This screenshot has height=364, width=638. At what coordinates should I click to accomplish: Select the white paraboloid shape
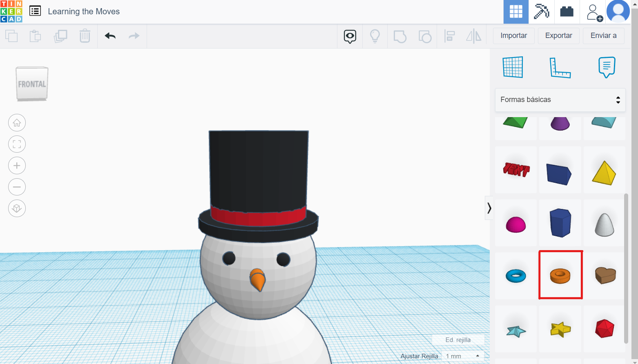(x=605, y=223)
